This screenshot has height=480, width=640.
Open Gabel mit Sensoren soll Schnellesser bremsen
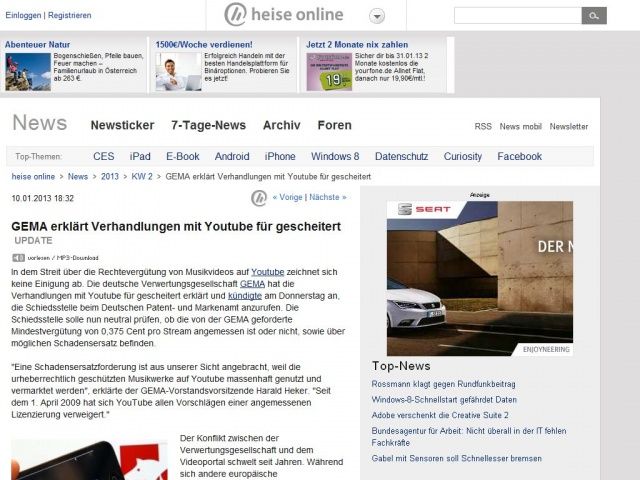pos(457,458)
